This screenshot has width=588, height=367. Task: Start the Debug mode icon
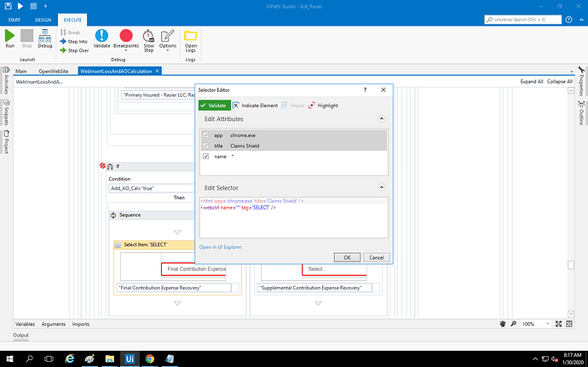click(44, 38)
